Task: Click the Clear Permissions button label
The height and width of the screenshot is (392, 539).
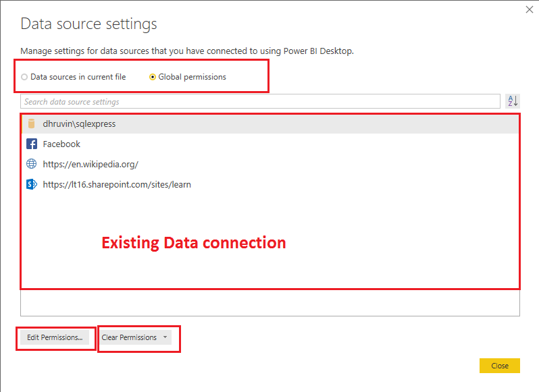Action: click(129, 337)
